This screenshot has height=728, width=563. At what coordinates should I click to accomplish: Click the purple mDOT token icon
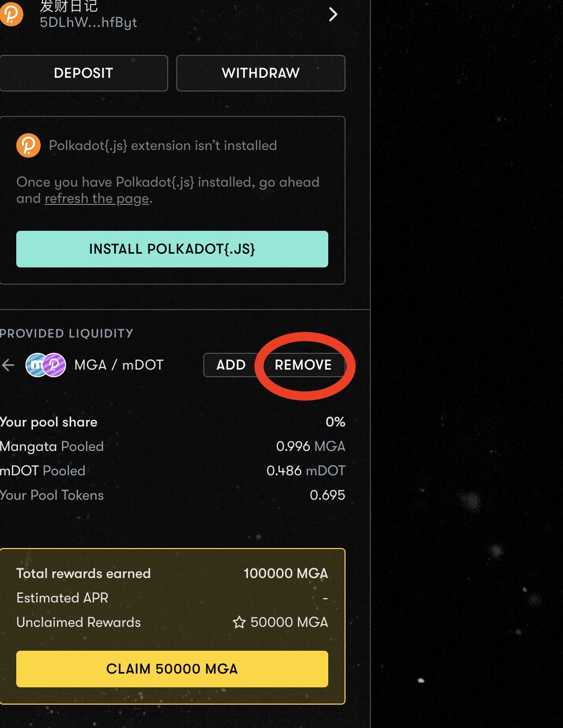55,365
